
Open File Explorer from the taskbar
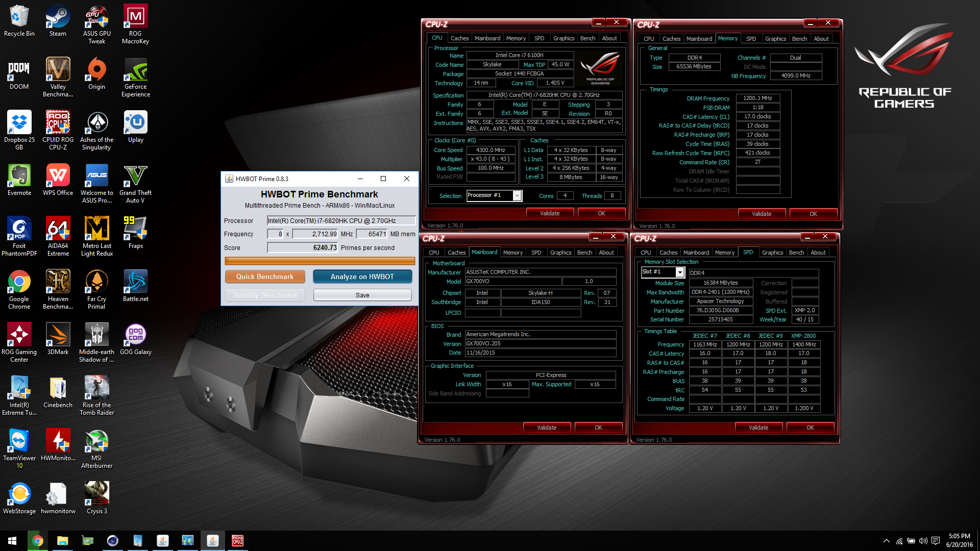pos(62,541)
